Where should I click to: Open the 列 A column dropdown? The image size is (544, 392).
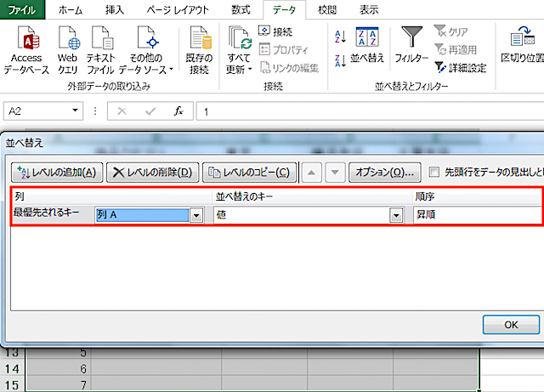point(196,216)
